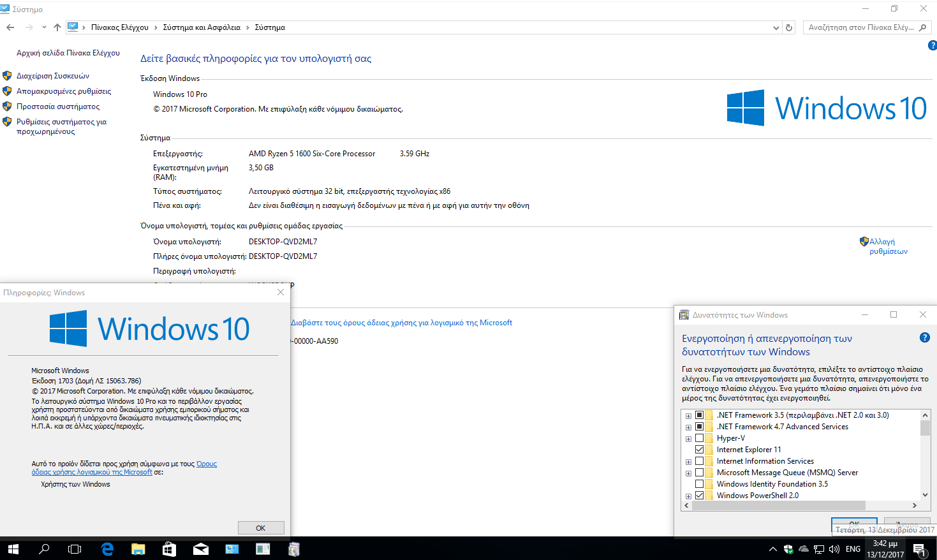Open address bar history dropdown
This screenshot has width=937, height=560.
tap(776, 27)
